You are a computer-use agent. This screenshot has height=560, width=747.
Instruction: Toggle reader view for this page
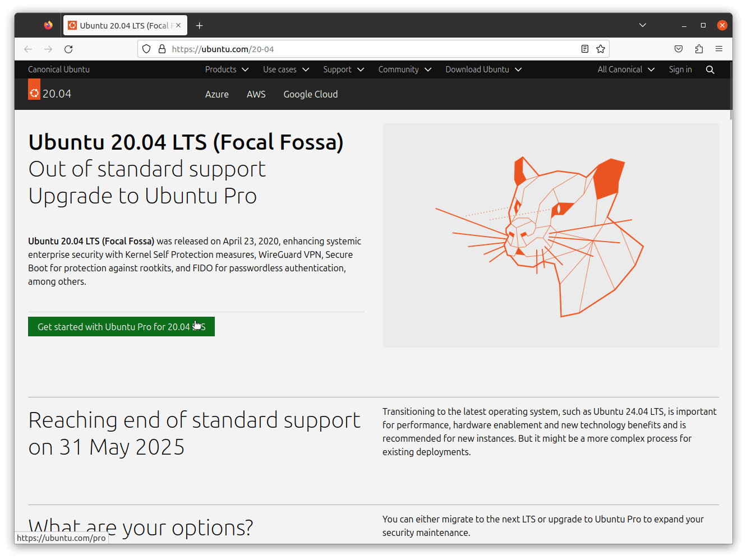click(x=584, y=49)
